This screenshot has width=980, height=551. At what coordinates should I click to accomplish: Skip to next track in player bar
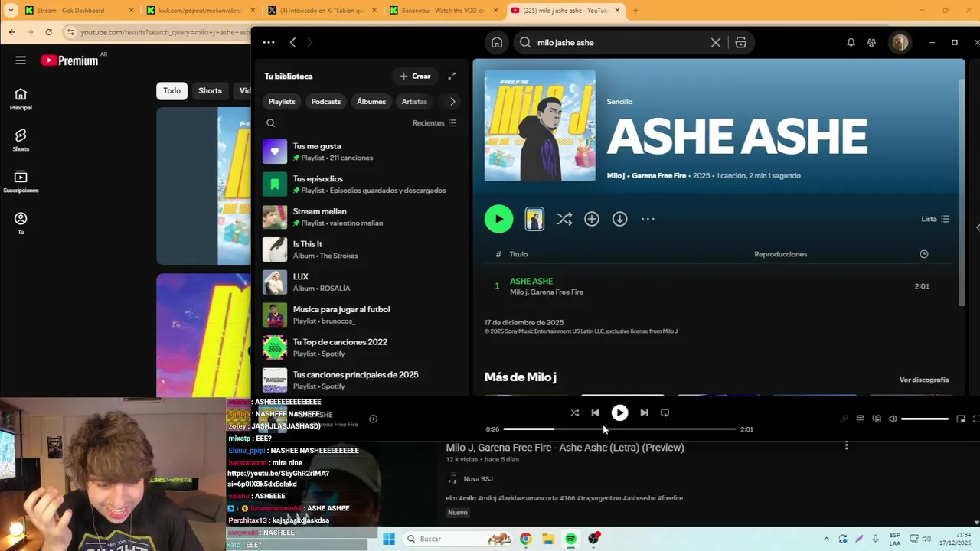point(644,412)
